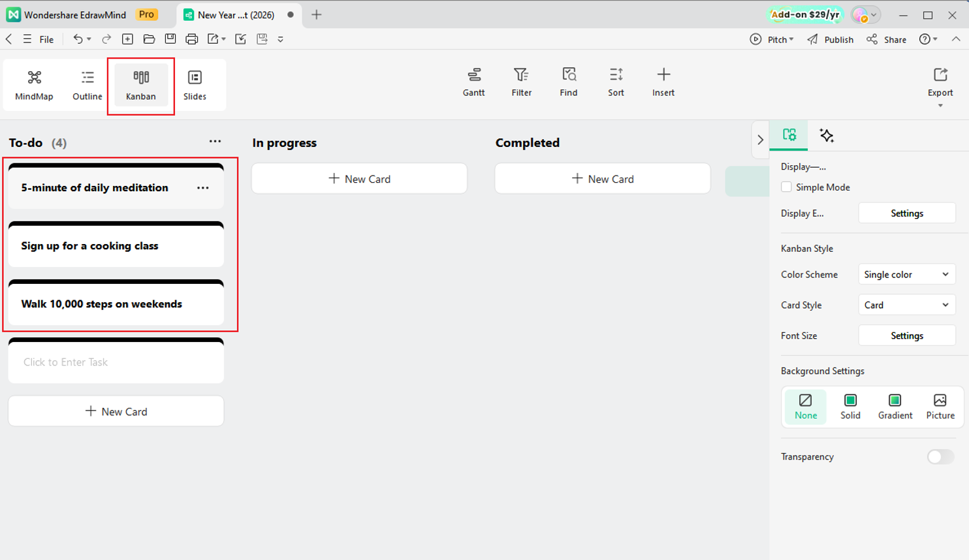This screenshot has width=969, height=560.
Task: Open the Color Scheme dropdown
Action: (906, 275)
